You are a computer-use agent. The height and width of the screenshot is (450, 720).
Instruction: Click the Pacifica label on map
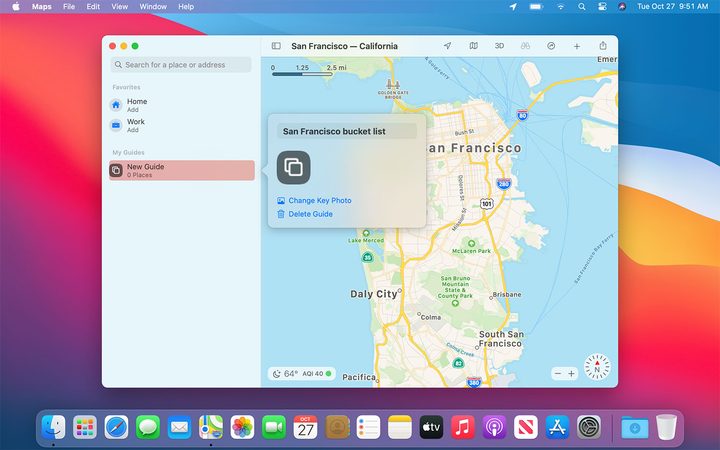point(359,377)
